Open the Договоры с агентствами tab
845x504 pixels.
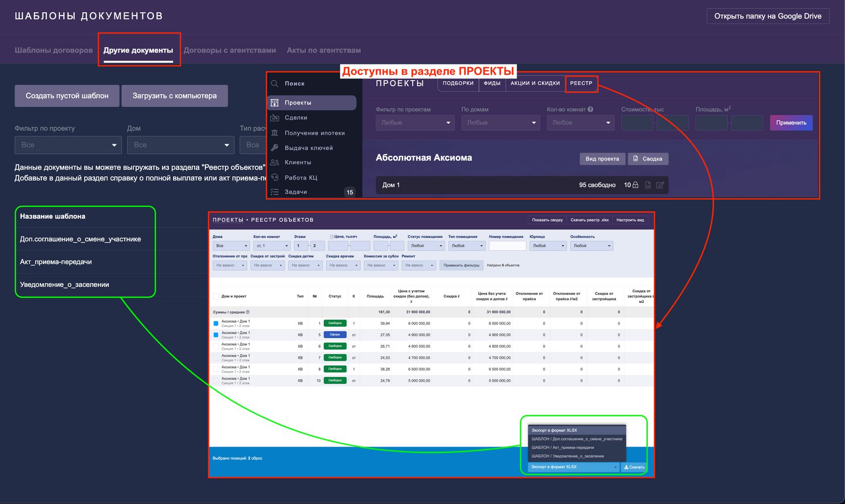coord(230,50)
